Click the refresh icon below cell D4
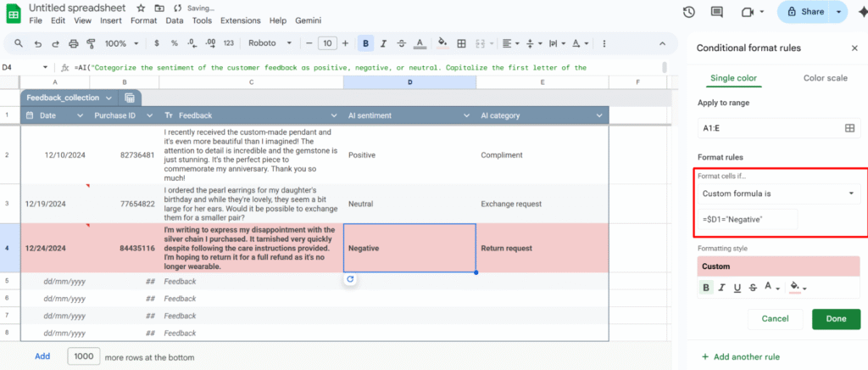Image resolution: width=868 pixels, height=370 pixels. tap(350, 279)
